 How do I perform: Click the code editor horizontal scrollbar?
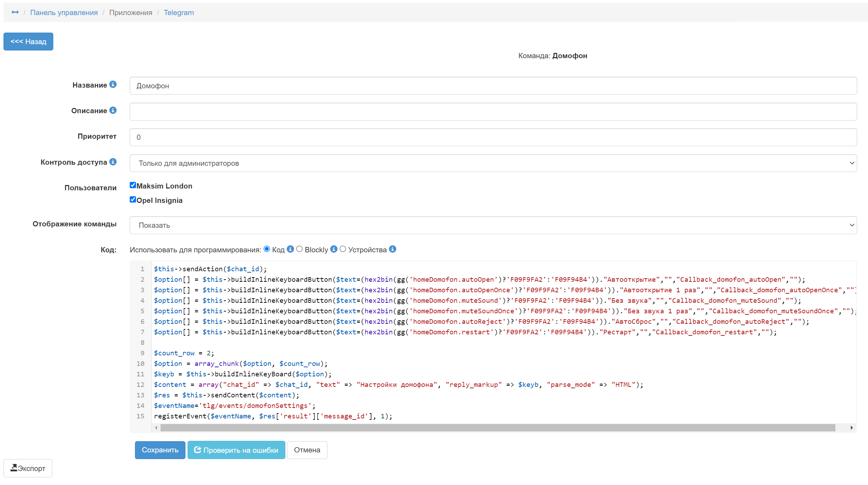pos(498,428)
